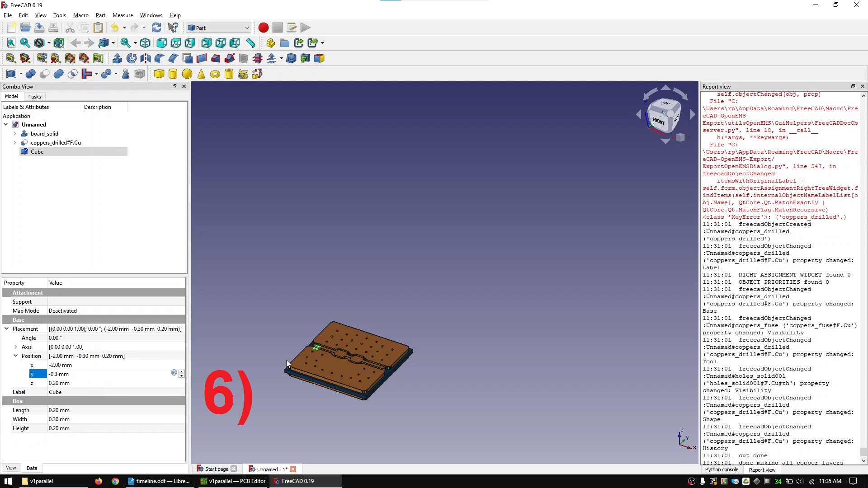Fuse selected shapes with union

[58, 74]
